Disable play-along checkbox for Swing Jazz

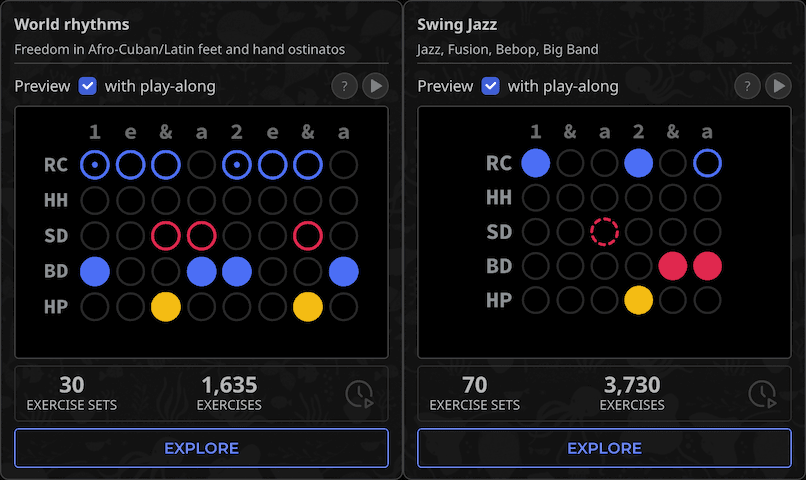(x=491, y=86)
